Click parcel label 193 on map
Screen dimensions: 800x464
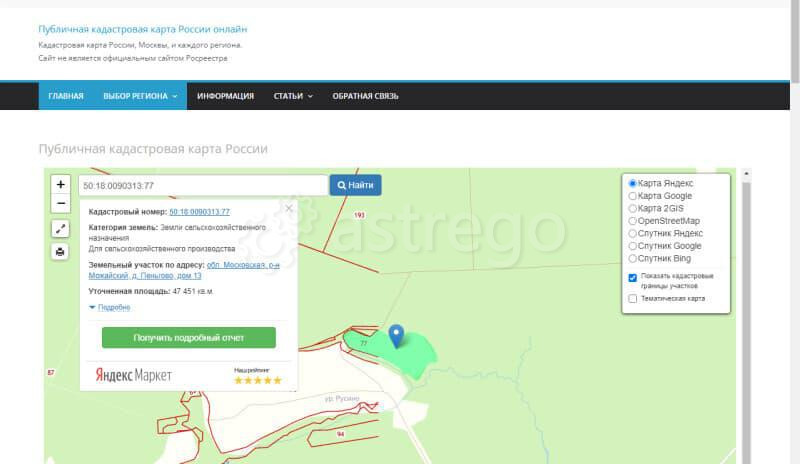(x=360, y=215)
